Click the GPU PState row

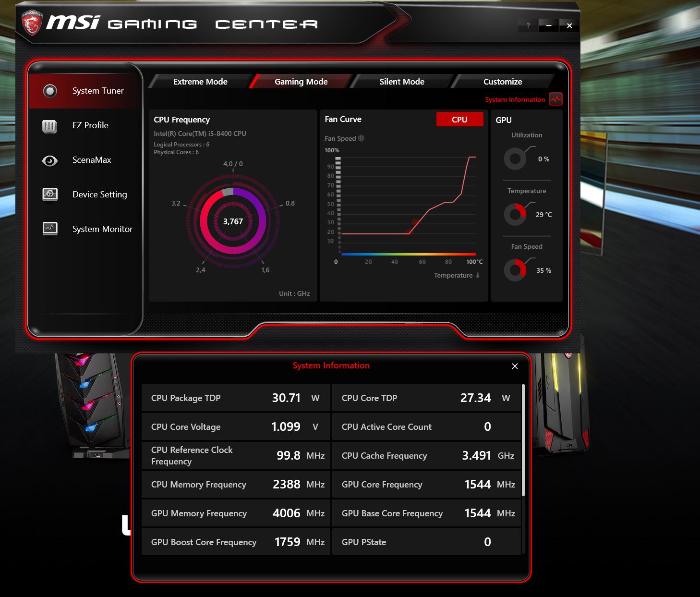click(x=426, y=542)
